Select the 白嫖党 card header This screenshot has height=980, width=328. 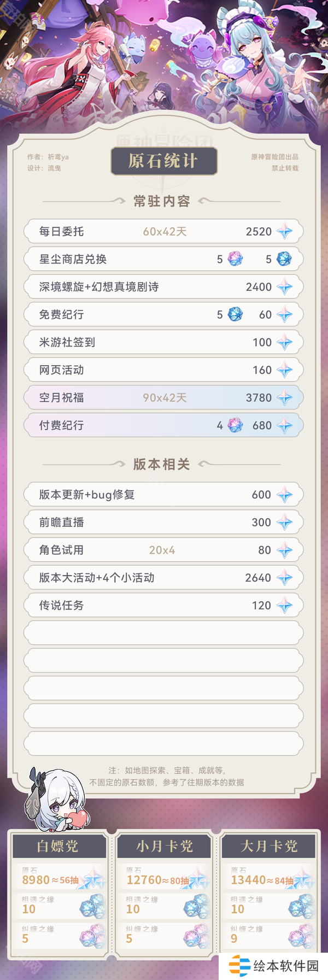click(x=58, y=847)
